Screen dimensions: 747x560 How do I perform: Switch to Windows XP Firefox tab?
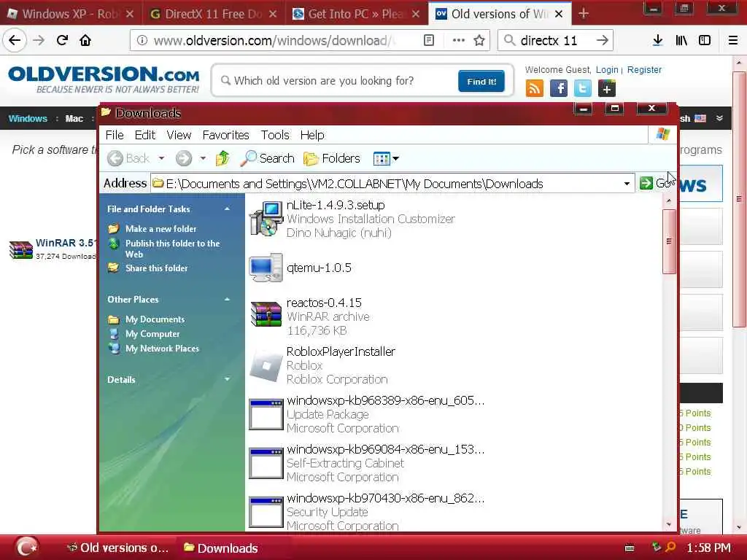click(x=71, y=14)
